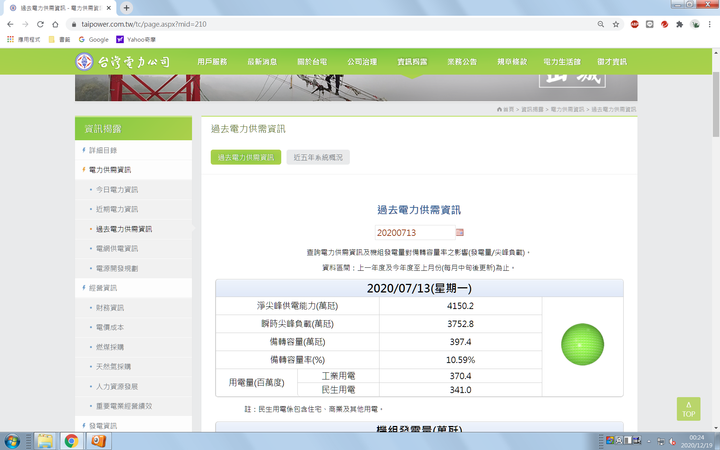This screenshot has width=720, height=450.
Task: Open 今日電力資訊 in the sidebar
Action: pyautogui.click(x=133, y=190)
